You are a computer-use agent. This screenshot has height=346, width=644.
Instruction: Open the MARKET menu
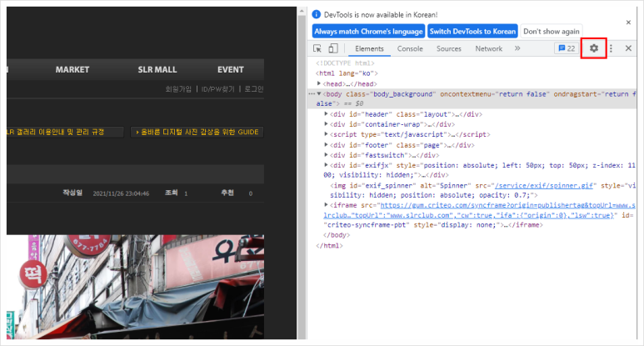click(72, 69)
